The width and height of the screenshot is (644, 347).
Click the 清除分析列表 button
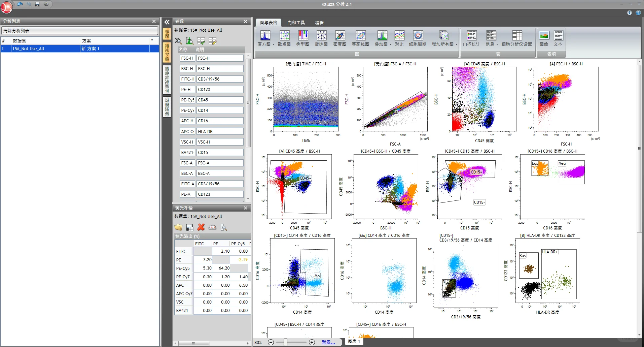point(80,31)
